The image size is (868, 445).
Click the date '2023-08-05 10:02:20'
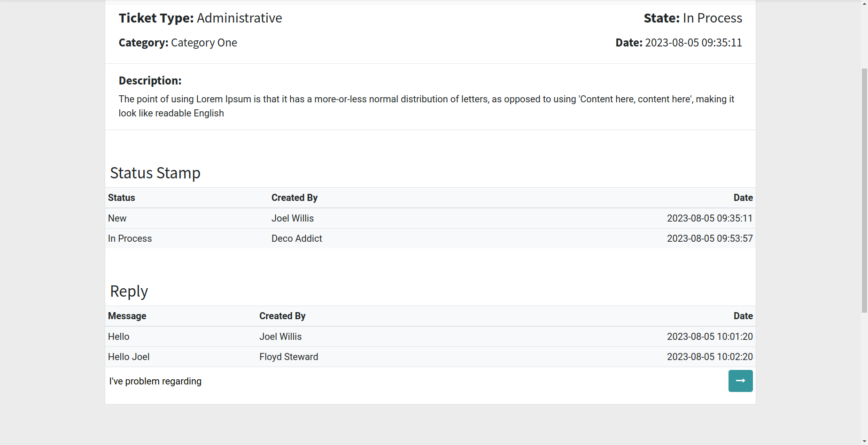(x=710, y=357)
